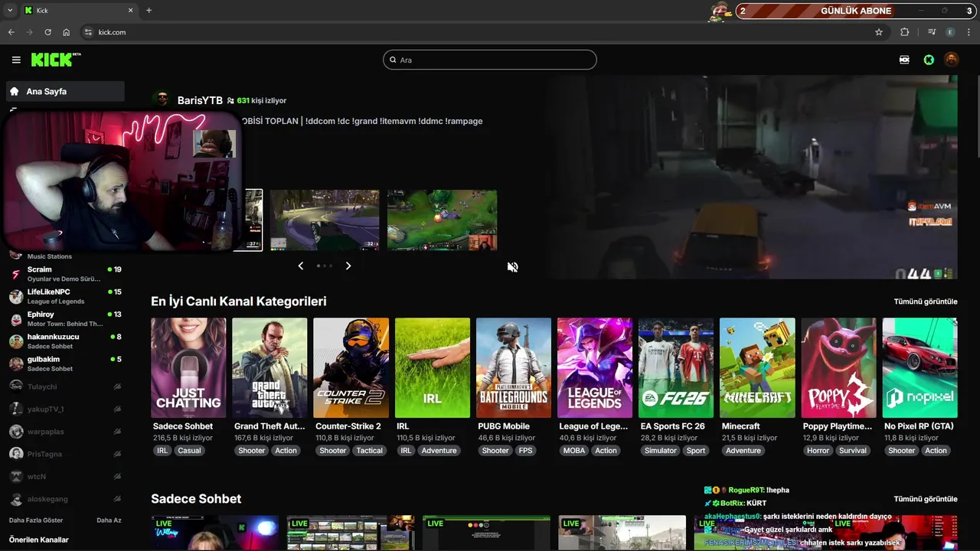980x551 pixels.
Task: Open a new browser tab
Action: [149, 11]
